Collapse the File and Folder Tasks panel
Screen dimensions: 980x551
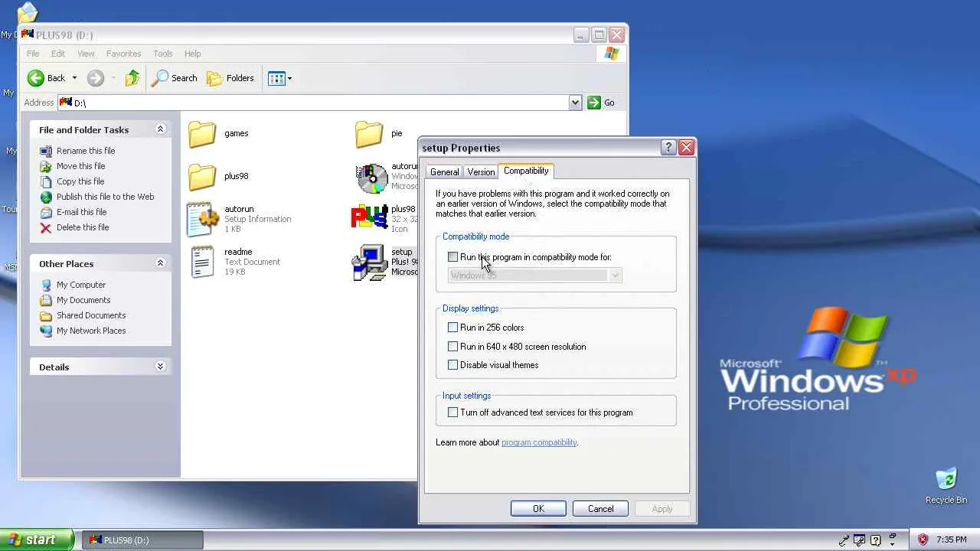[160, 129]
